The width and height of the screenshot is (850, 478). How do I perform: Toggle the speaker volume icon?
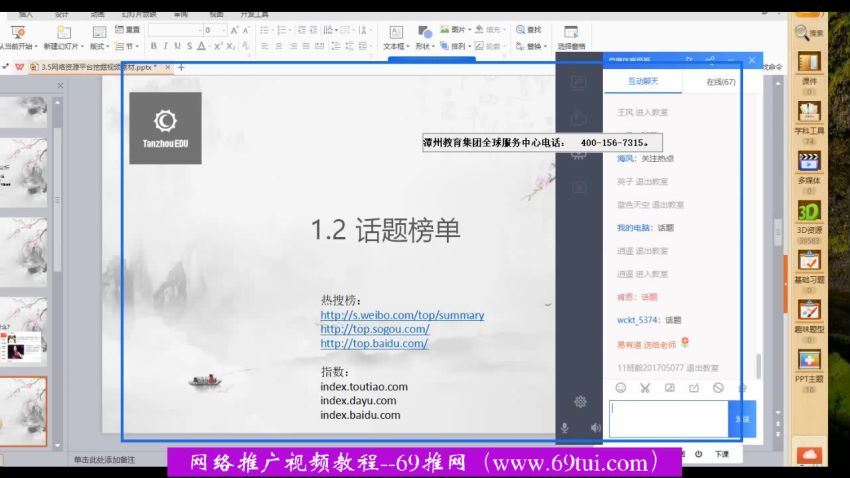[595, 428]
